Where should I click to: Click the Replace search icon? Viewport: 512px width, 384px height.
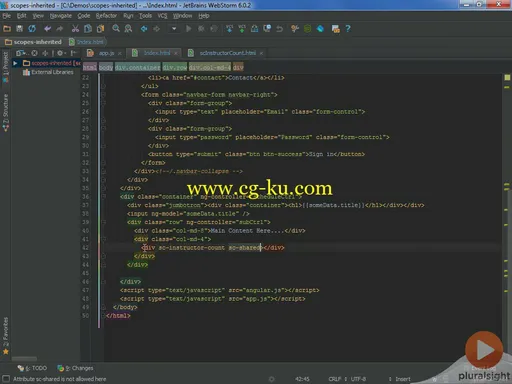coord(128,29)
